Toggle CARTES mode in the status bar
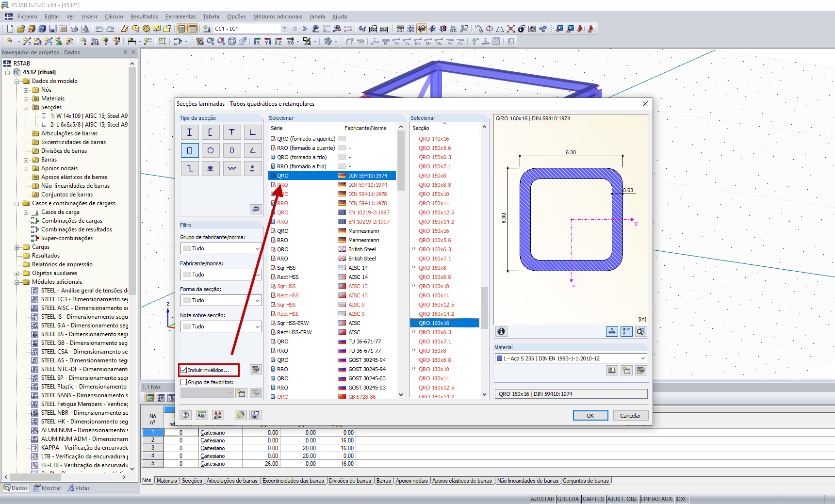This screenshot has width=835, height=504. click(x=593, y=499)
